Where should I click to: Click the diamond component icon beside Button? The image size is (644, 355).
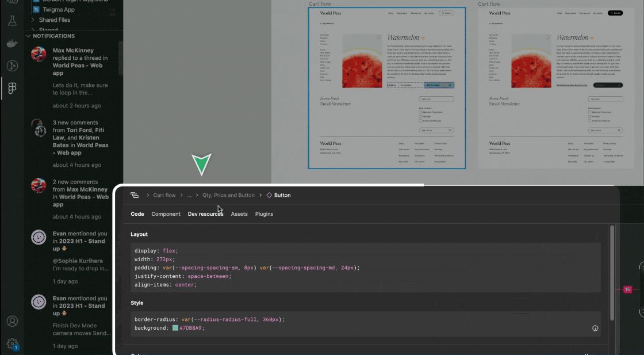269,195
